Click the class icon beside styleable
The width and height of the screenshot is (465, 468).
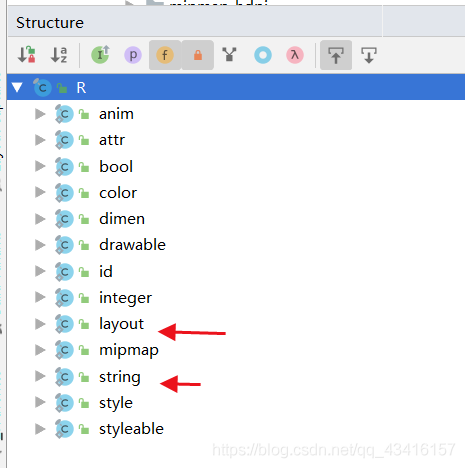point(64,429)
